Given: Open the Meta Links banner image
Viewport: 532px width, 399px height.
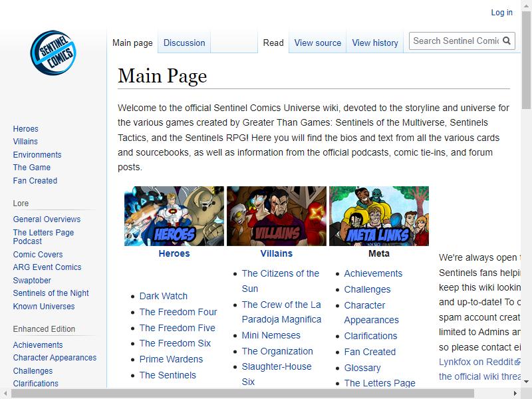Looking at the screenshot, I should 379,215.
